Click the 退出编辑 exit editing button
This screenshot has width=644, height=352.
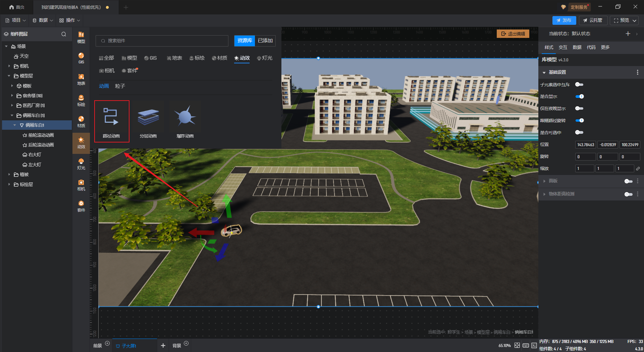pos(513,34)
